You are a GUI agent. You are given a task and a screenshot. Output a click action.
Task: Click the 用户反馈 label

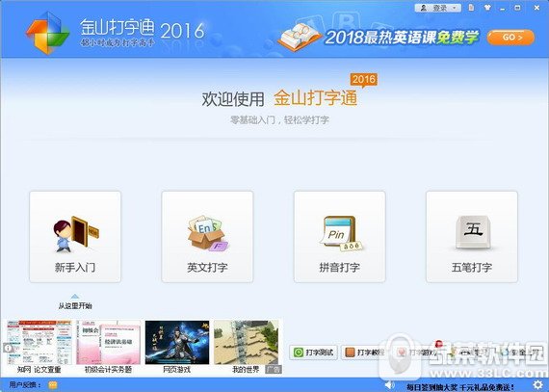pos(25,385)
